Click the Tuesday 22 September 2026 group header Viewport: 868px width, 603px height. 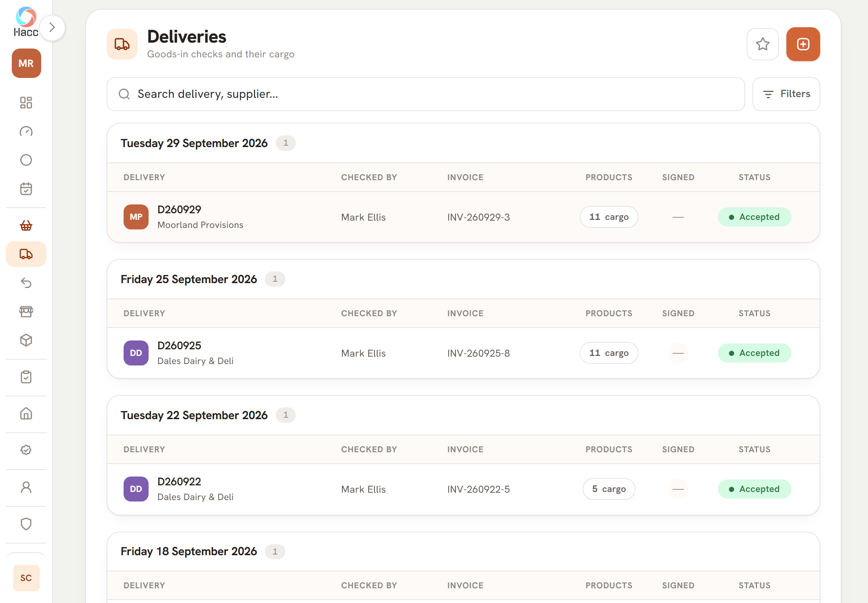pyautogui.click(x=463, y=415)
